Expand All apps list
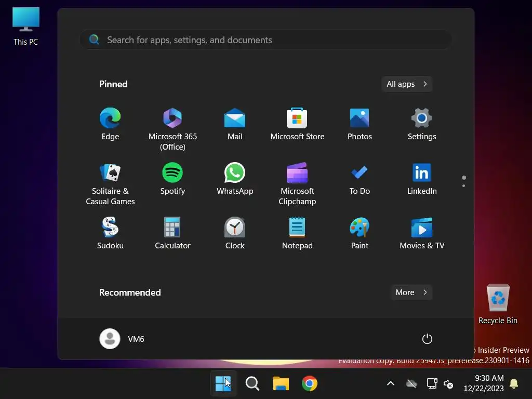 tap(407, 84)
